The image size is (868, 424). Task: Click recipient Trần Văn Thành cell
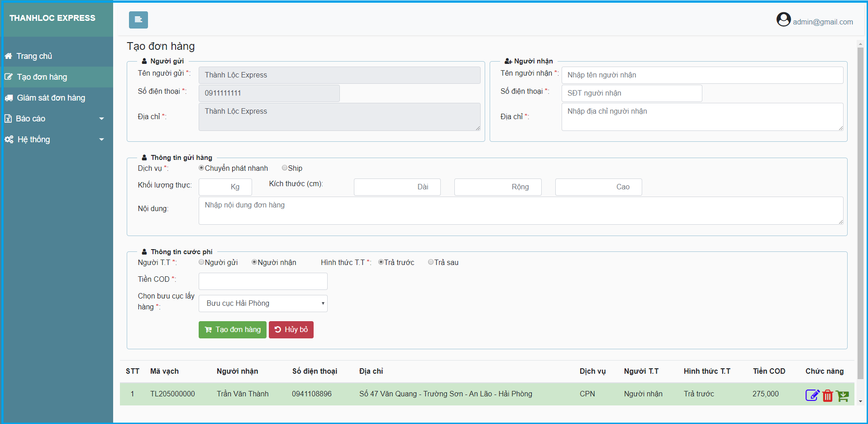243,394
